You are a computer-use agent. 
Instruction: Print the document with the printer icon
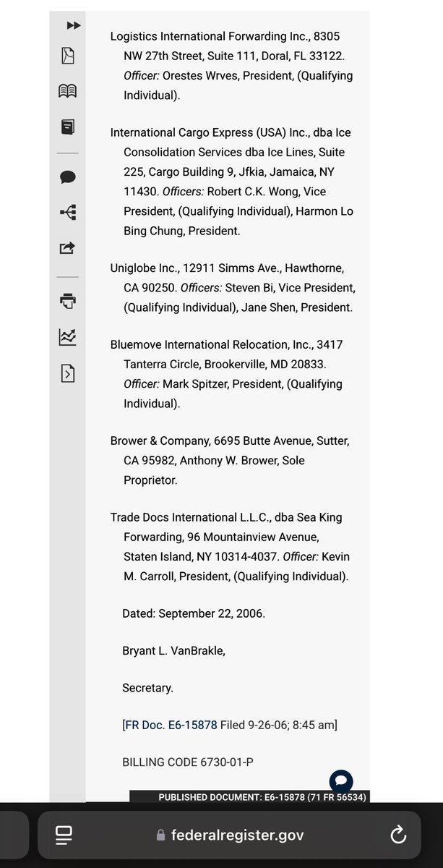(x=68, y=300)
